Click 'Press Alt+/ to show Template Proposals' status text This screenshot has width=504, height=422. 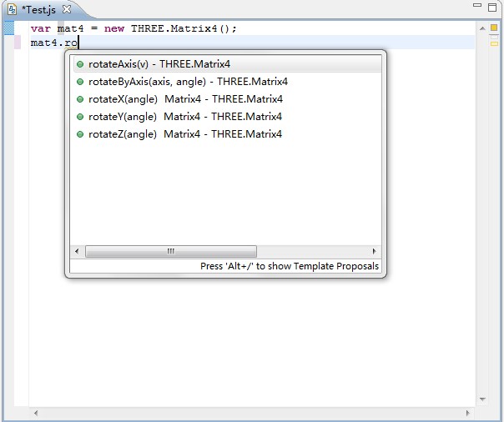click(x=290, y=266)
